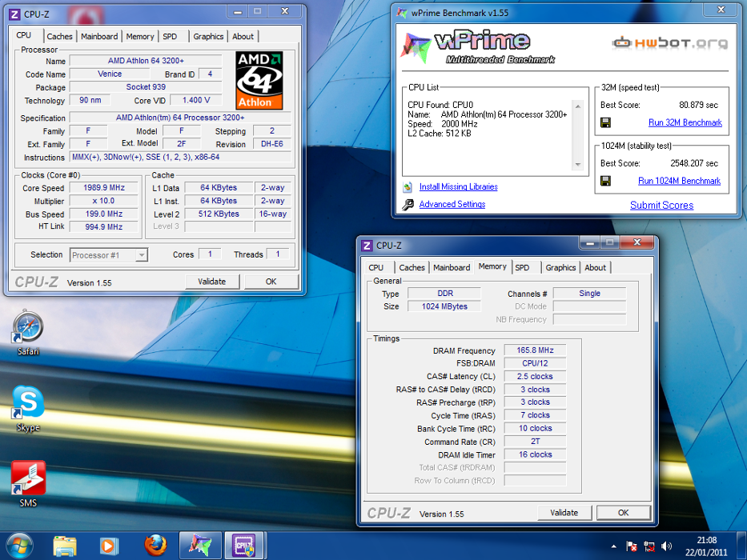This screenshot has height=560, width=747.
Task: Open Advanced Settings link in wPrime
Action: pos(452,204)
